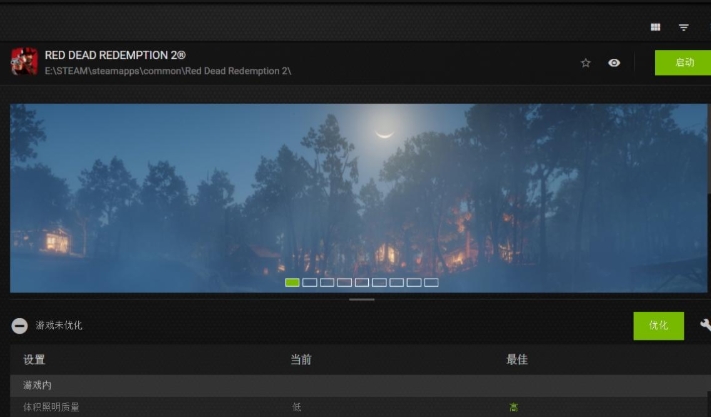
Task: Open custom settings with the wrench icon
Action: coord(704,325)
